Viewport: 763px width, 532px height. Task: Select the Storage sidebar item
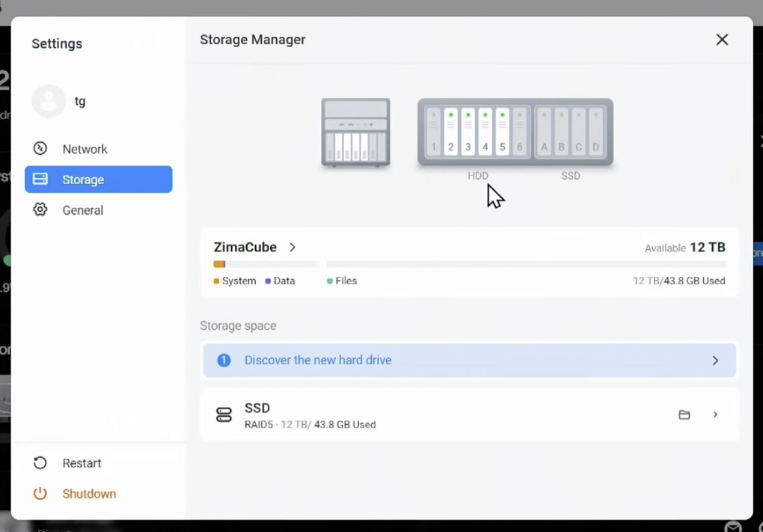click(98, 180)
